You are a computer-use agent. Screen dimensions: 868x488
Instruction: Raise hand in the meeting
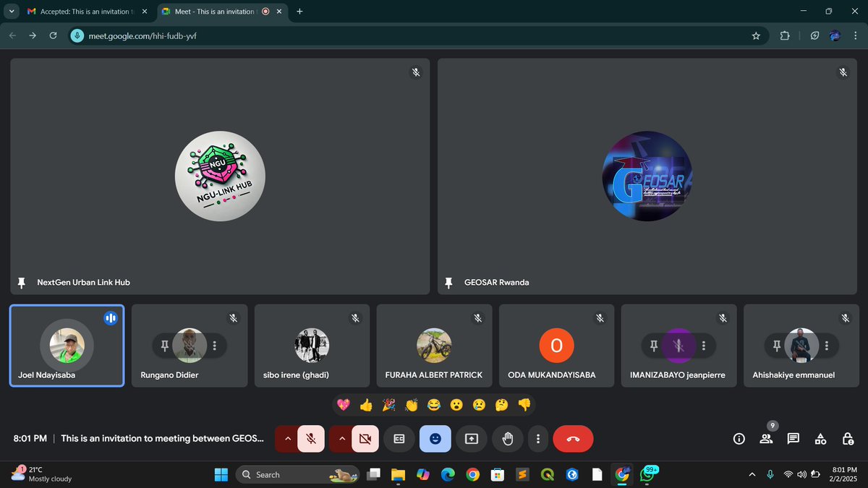pos(508,438)
